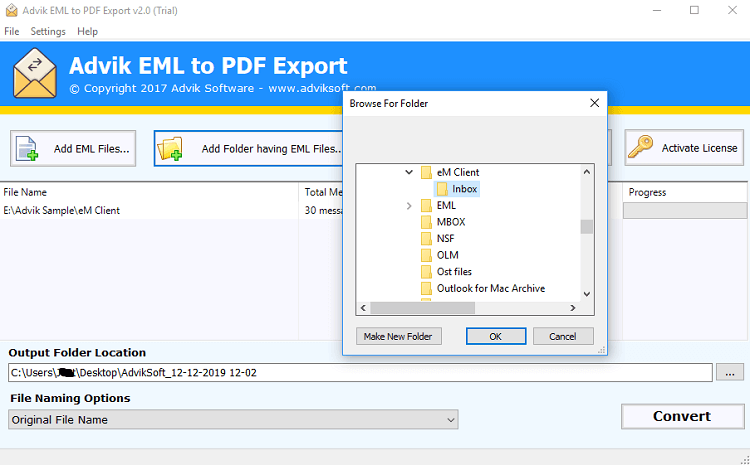Click the vertical scrollbar thumb in folder tree
Screen dimensions: 750x465
tap(587, 227)
